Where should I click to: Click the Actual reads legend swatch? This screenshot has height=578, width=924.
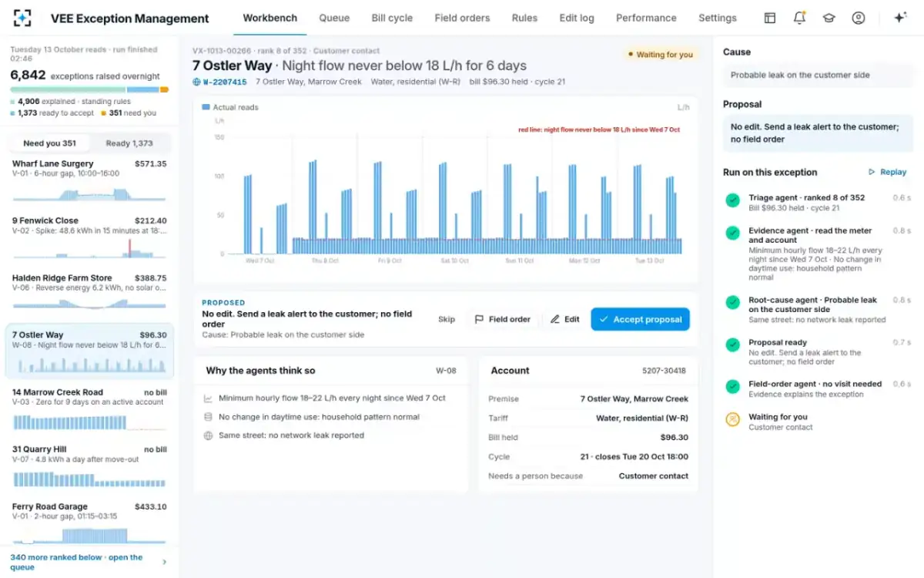point(206,107)
